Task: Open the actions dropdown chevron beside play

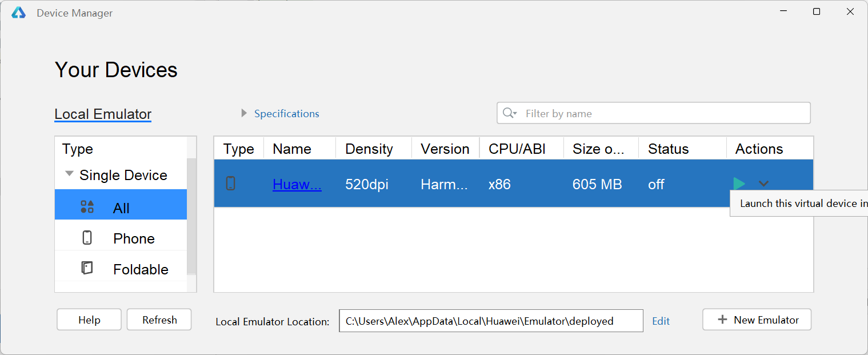Action: coord(763,184)
